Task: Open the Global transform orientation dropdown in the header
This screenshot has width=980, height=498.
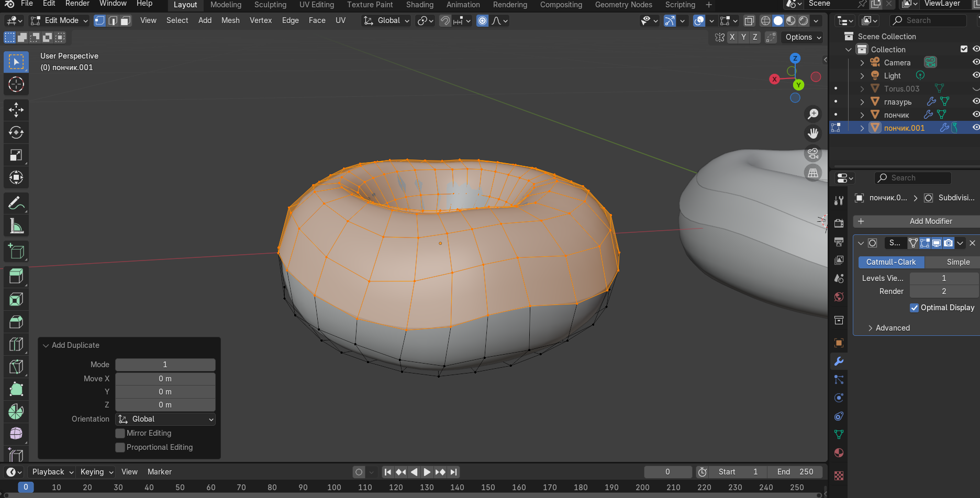Action: pyautogui.click(x=386, y=20)
